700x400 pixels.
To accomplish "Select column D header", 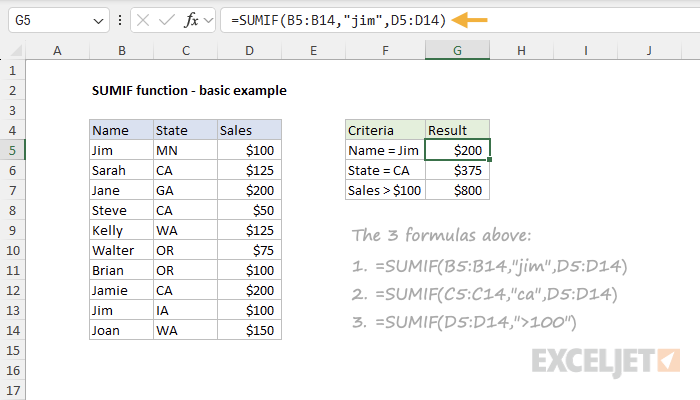I will 250,50.
